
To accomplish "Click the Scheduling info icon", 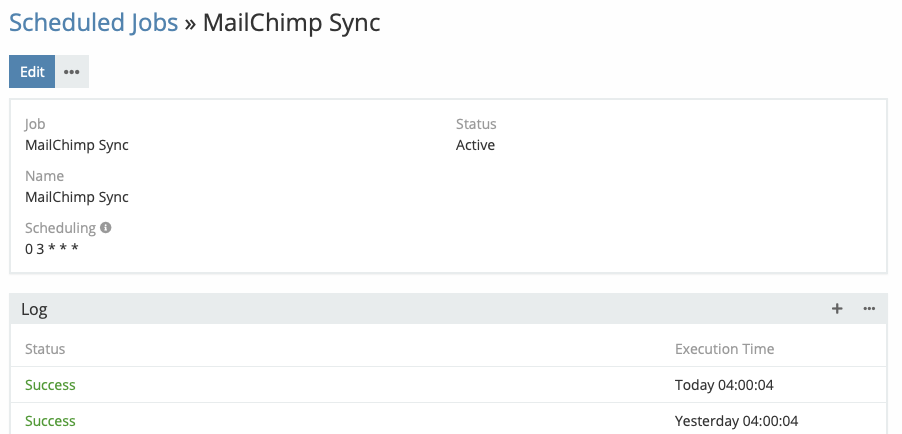I will click(x=106, y=227).
